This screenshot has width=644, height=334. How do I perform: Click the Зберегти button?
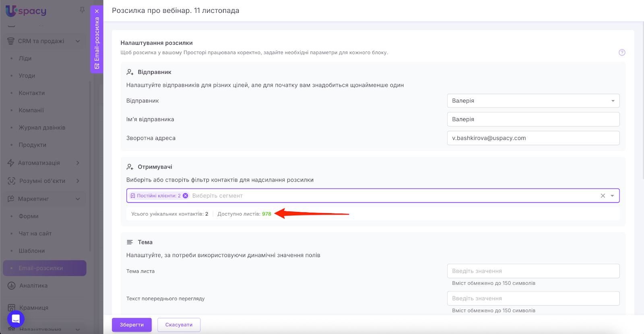click(x=132, y=325)
